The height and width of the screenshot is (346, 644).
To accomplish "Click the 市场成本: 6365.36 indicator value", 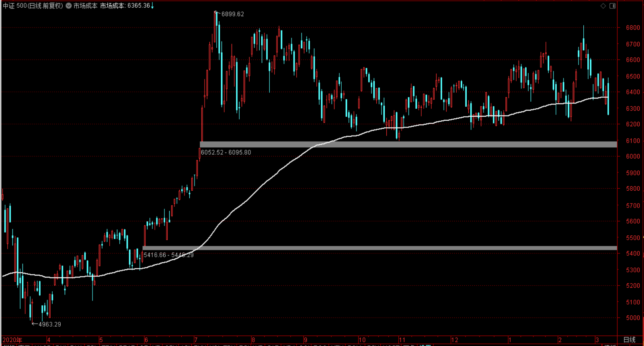I will tap(125, 6).
